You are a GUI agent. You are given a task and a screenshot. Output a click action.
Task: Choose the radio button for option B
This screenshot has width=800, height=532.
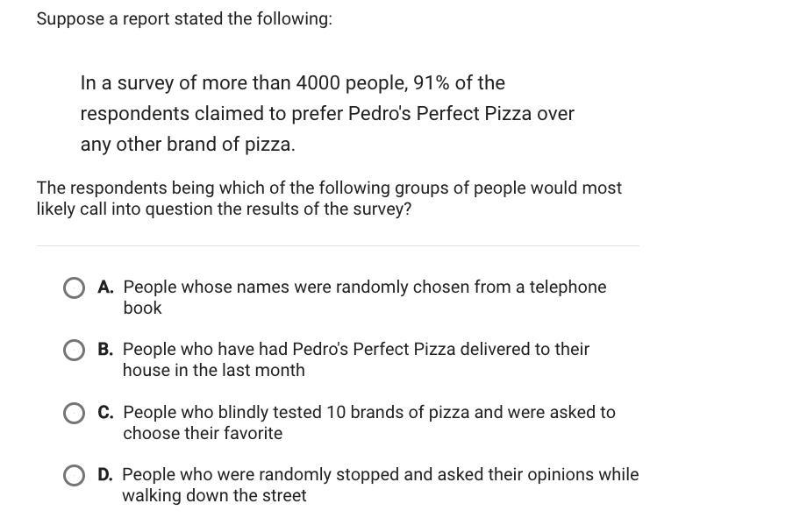click(x=75, y=351)
